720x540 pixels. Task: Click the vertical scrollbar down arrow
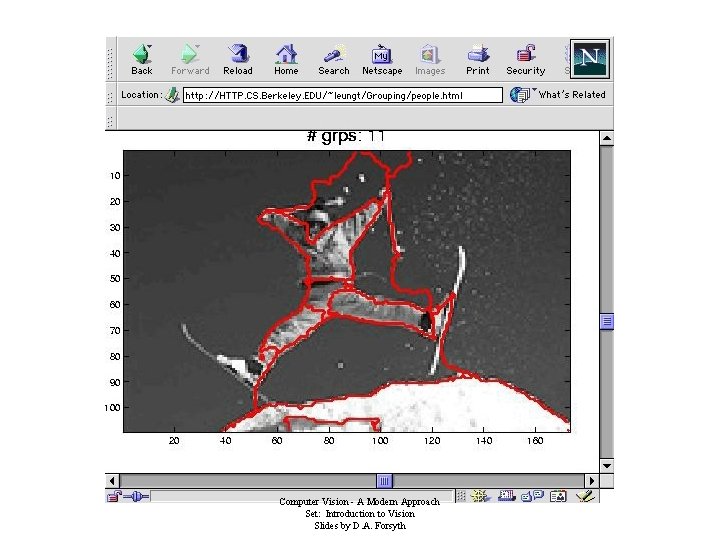pos(607,466)
